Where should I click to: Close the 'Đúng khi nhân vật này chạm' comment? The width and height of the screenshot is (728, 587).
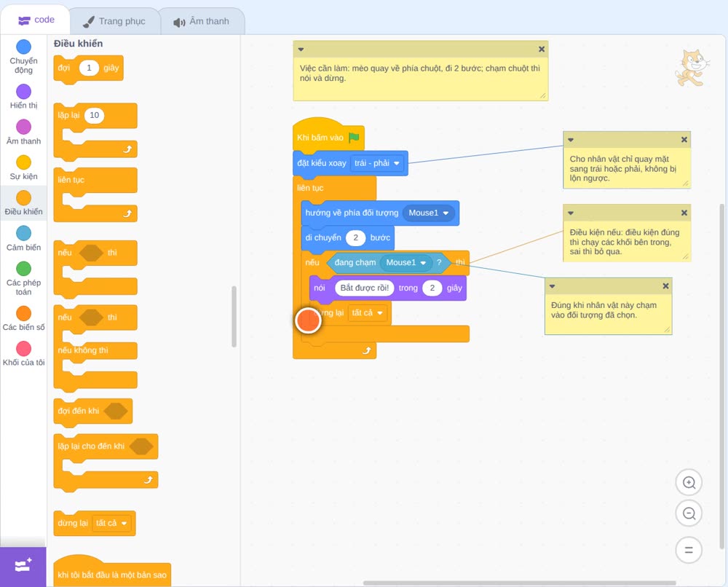point(665,286)
